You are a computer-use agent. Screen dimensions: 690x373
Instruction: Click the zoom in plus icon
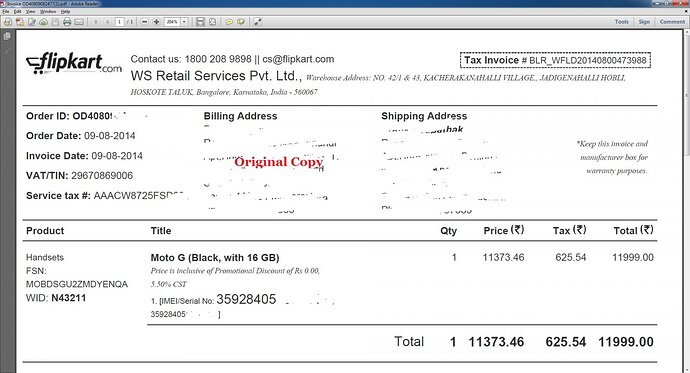156,22
